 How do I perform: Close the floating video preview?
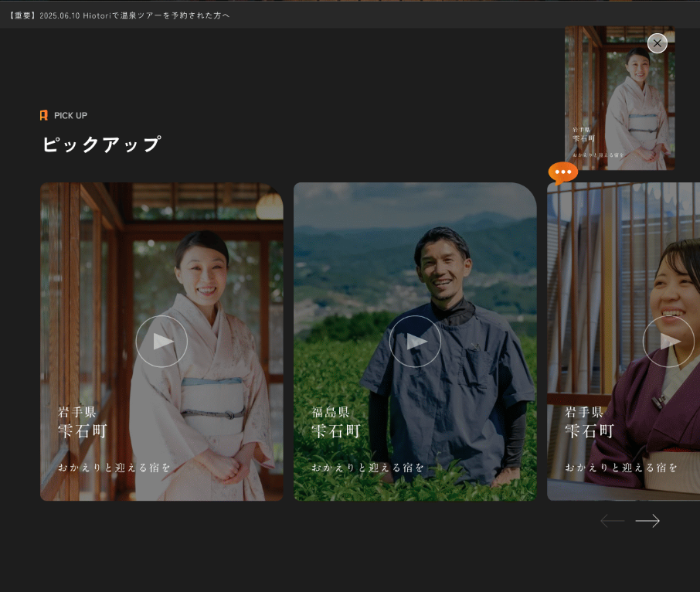[657, 43]
